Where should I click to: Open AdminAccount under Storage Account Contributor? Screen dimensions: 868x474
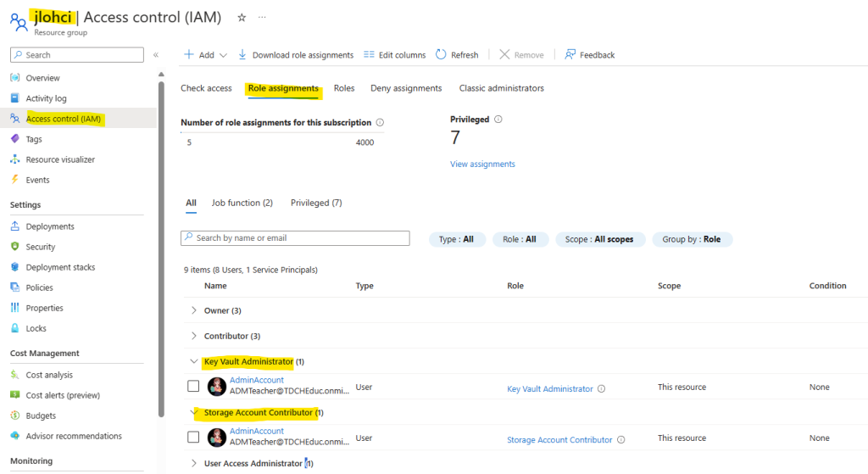[x=257, y=431]
